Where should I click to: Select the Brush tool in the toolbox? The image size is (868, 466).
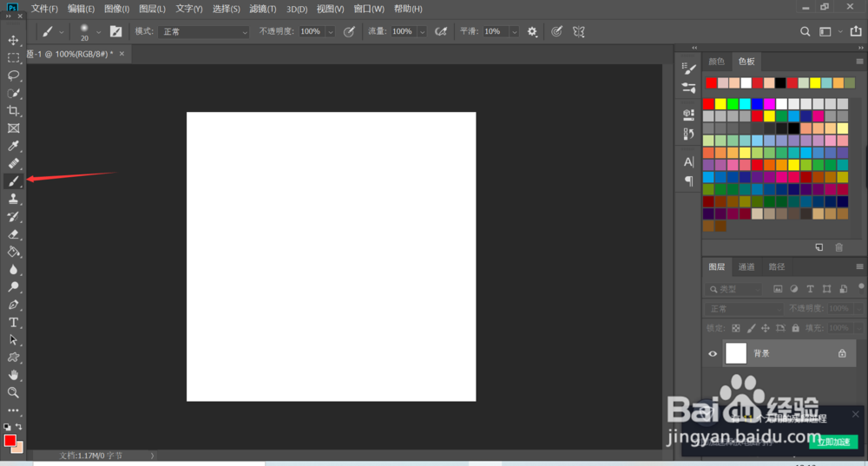tap(13, 181)
